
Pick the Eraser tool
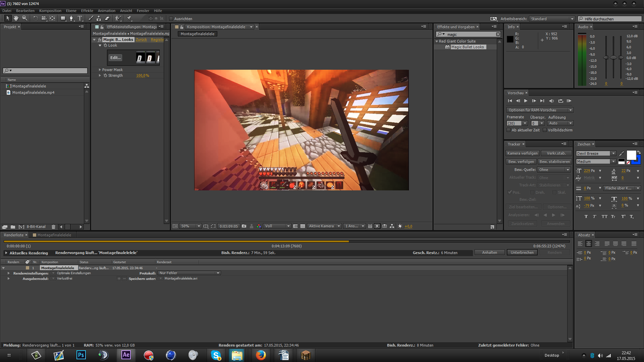(107, 18)
